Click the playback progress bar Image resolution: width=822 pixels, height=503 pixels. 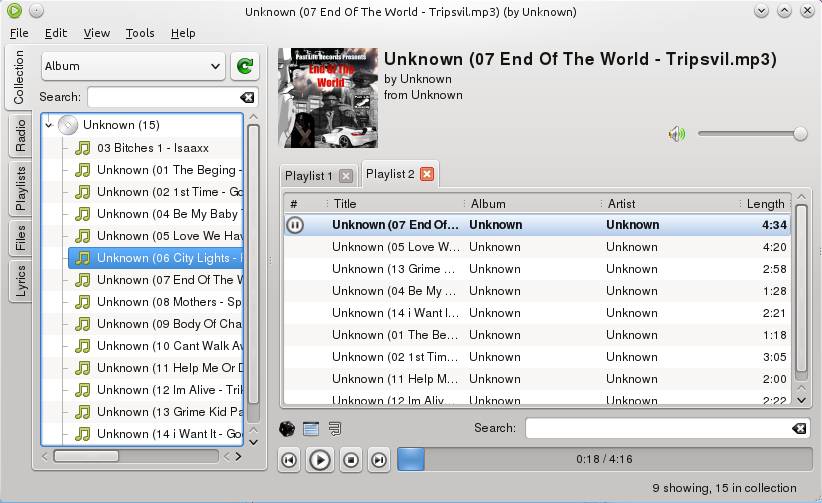(x=604, y=459)
